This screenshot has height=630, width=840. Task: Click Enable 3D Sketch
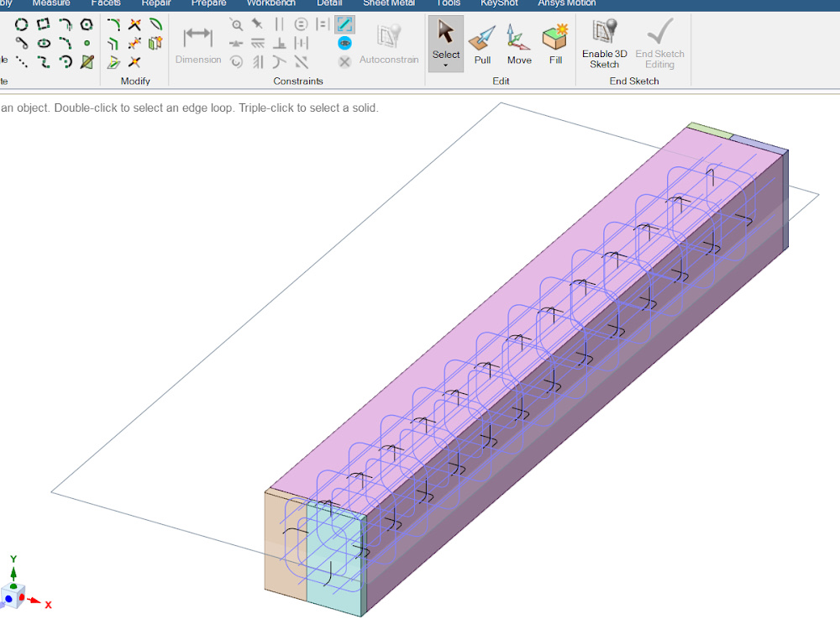tap(604, 44)
